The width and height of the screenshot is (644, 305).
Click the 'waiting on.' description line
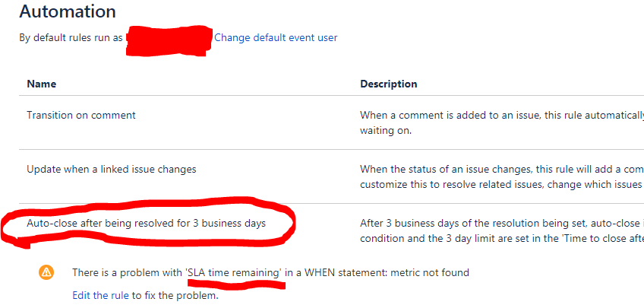click(386, 131)
